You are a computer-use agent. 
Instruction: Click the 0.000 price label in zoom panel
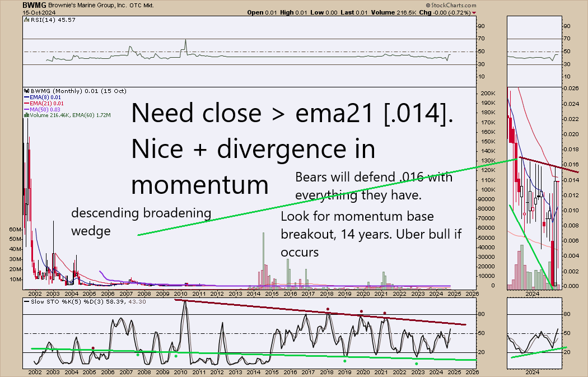tap(571, 286)
